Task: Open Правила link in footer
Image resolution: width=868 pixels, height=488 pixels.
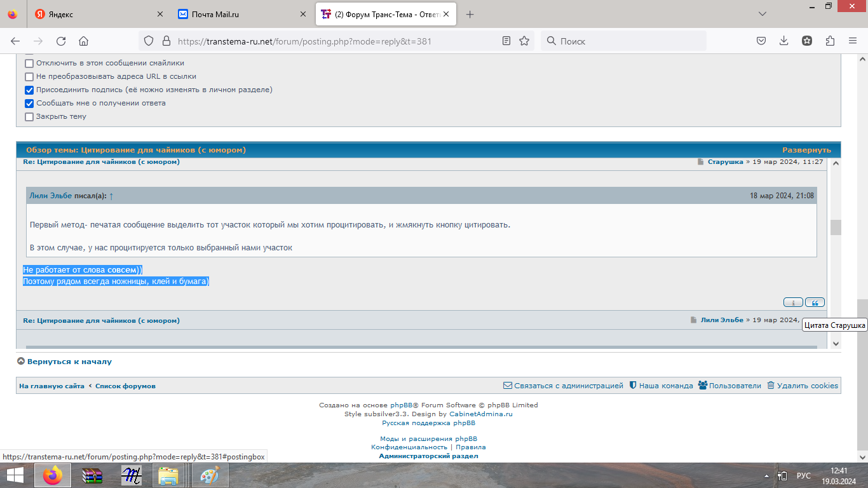Action: pos(471,447)
